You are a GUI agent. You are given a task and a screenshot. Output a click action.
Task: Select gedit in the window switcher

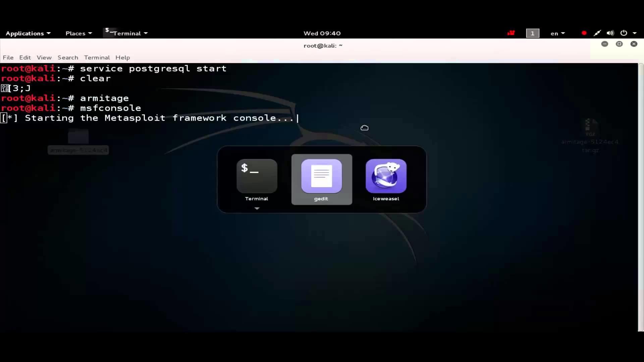click(x=321, y=180)
